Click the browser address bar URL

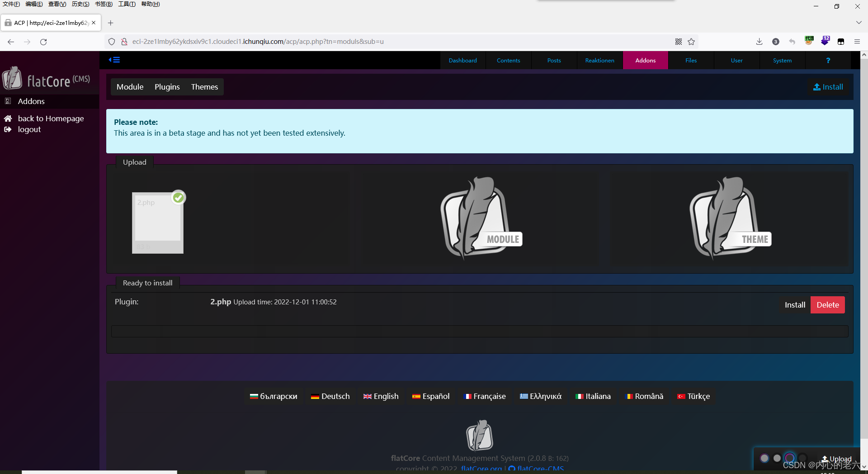point(258,42)
